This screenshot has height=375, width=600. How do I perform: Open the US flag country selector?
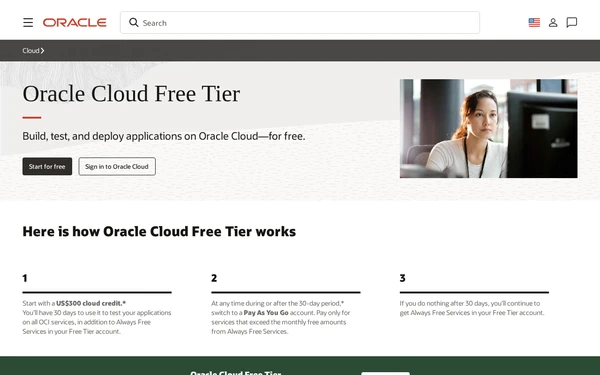click(x=534, y=23)
